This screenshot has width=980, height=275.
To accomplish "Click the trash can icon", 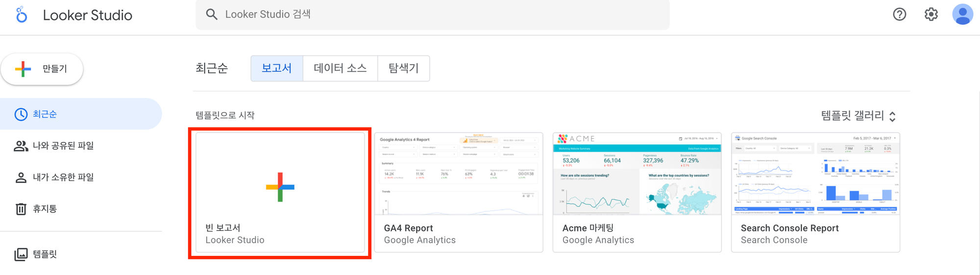I will [x=21, y=209].
